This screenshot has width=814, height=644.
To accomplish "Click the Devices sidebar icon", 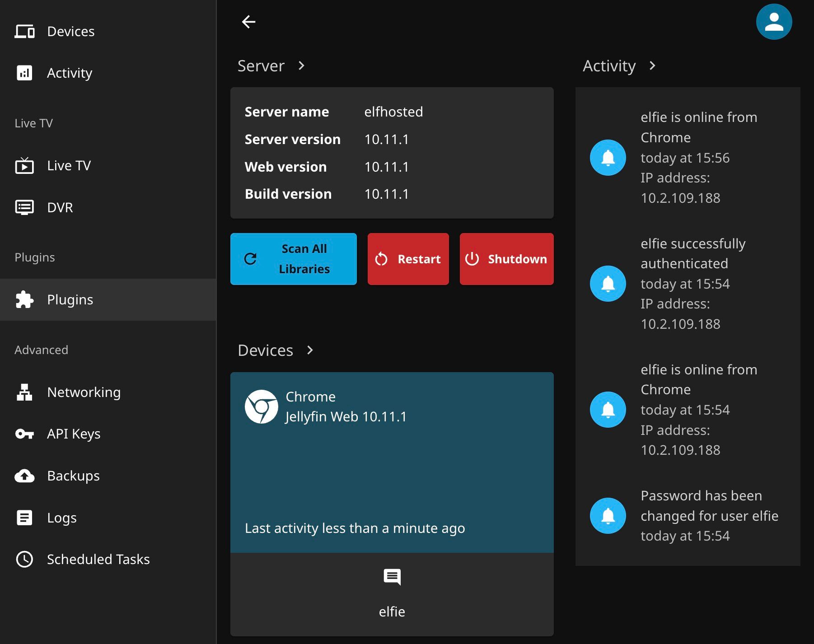I will (x=24, y=32).
